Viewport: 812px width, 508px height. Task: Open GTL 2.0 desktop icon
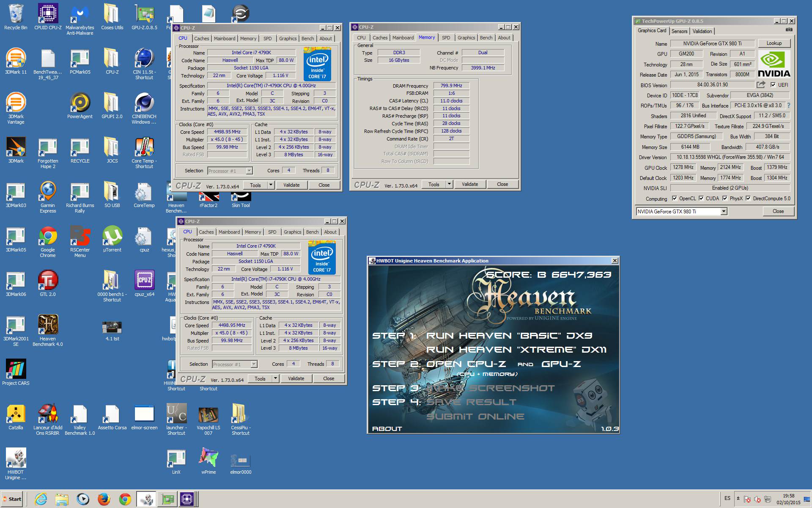click(48, 284)
